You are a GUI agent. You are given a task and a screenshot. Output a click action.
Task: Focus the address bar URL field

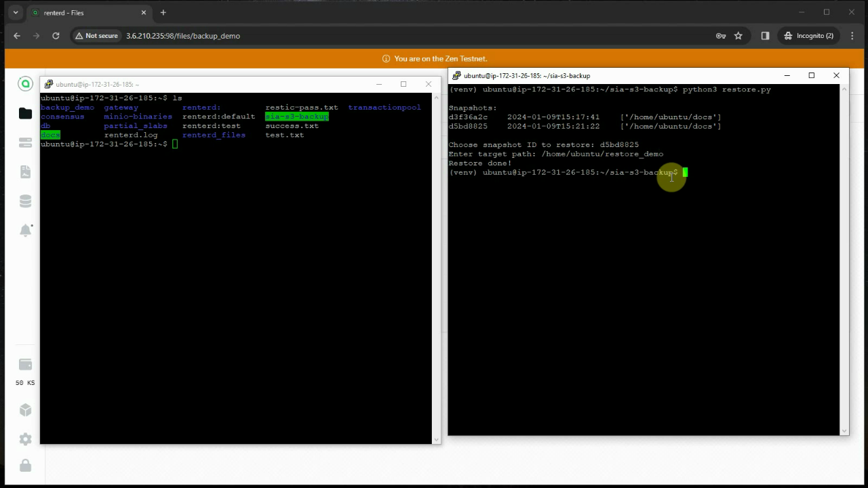pos(407,36)
